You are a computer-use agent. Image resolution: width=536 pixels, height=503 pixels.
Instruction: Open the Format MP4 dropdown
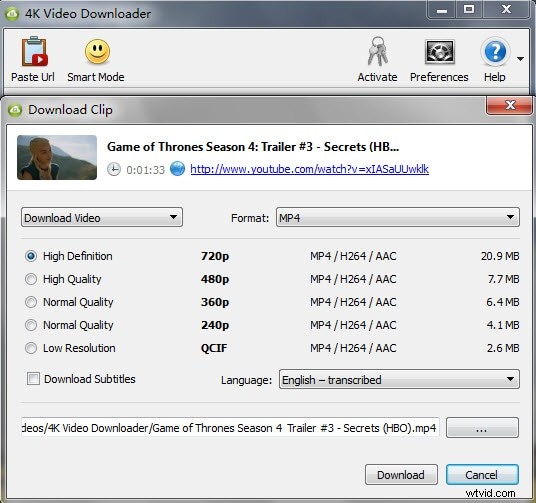pyautogui.click(x=398, y=217)
